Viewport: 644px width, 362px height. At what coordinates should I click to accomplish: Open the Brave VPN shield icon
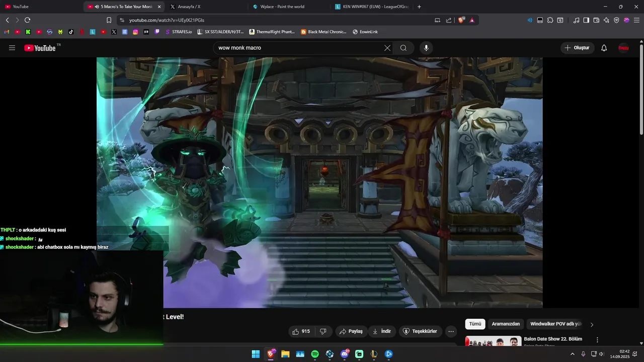616,20
